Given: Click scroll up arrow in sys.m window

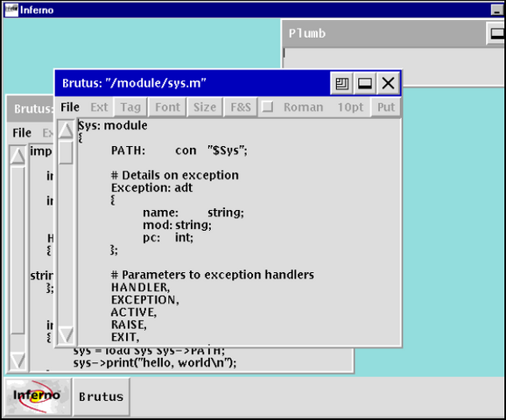Looking at the screenshot, I should pos(67,130).
